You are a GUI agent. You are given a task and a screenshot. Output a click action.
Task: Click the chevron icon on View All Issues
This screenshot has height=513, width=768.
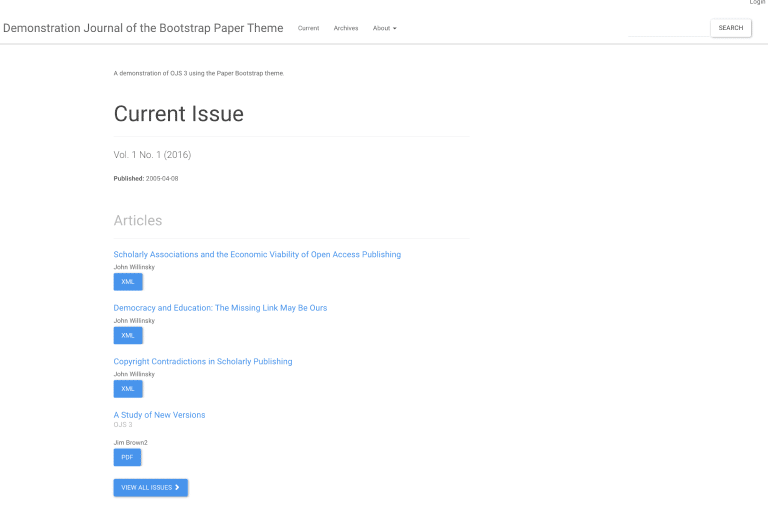pyautogui.click(x=177, y=487)
